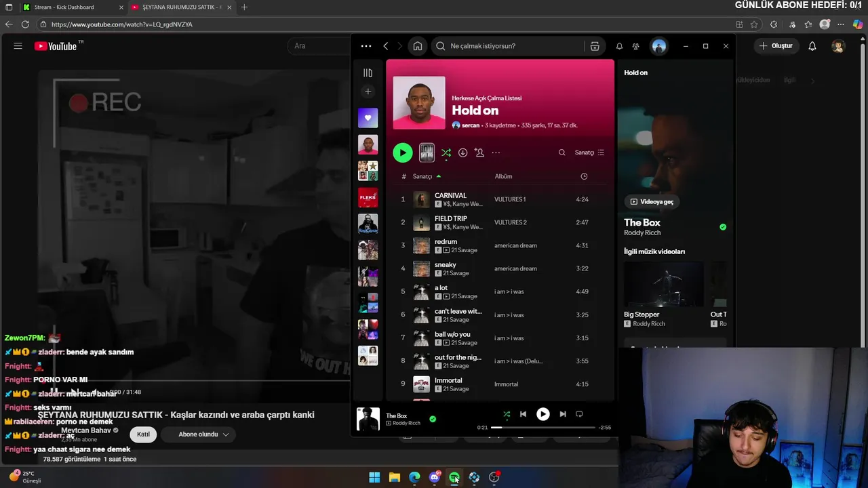Skip to next track
This screenshot has height=488, width=868.
pos(563,414)
